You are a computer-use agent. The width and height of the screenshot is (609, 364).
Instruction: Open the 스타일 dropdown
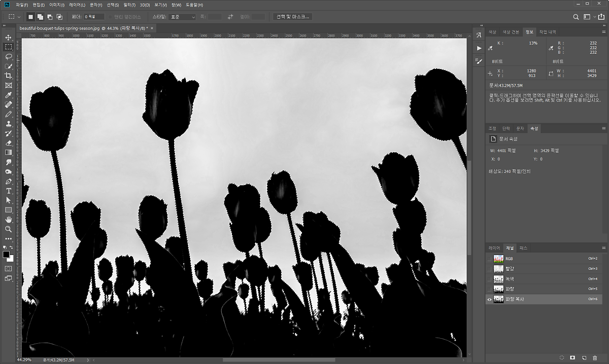click(182, 17)
